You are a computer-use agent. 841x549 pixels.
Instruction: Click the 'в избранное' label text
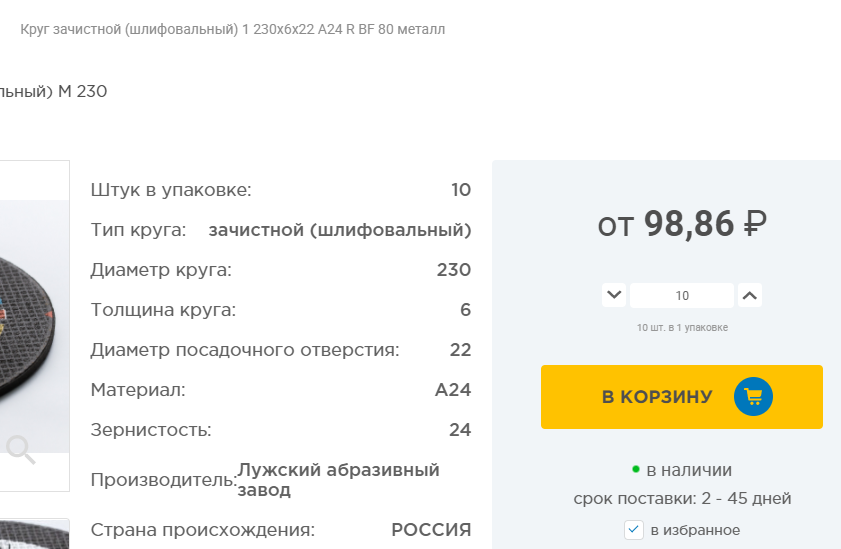(695, 530)
